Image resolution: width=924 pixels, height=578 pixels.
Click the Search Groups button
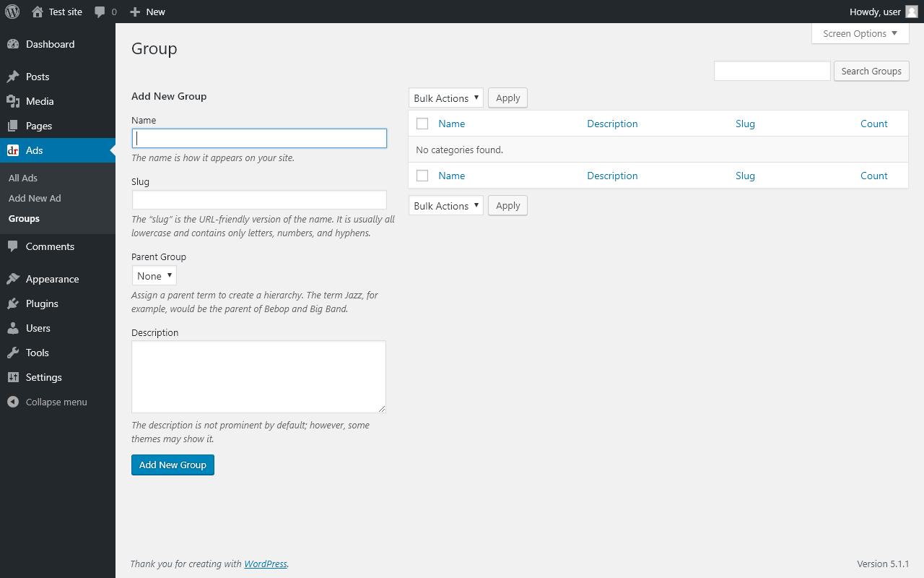tap(871, 71)
